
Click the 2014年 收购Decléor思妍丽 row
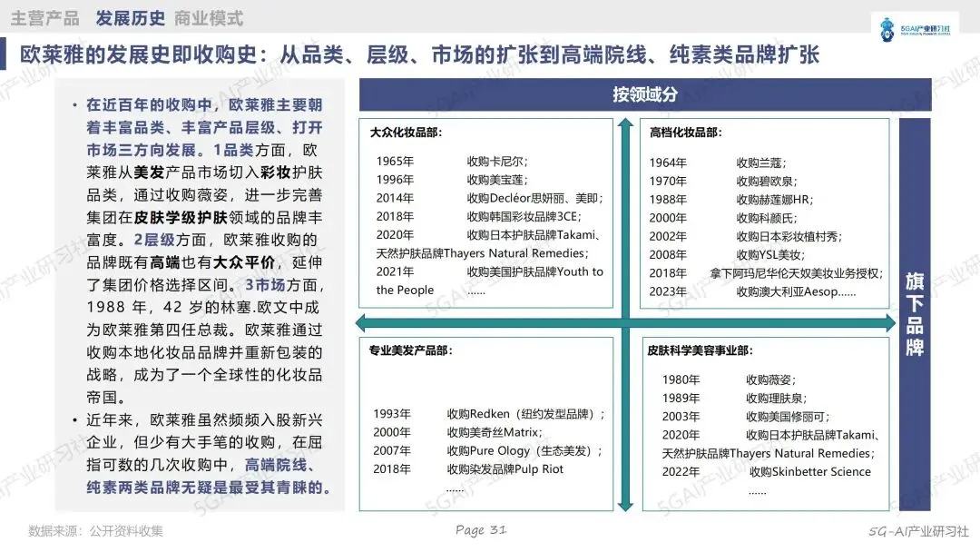point(490,198)
